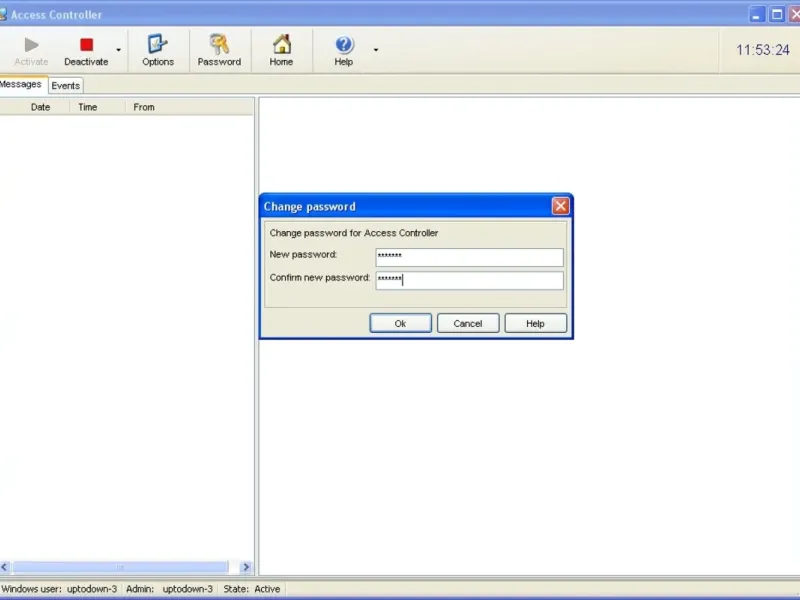
Task: Expand the dropdown arrow next to Help
Action: tap(376, 50)
